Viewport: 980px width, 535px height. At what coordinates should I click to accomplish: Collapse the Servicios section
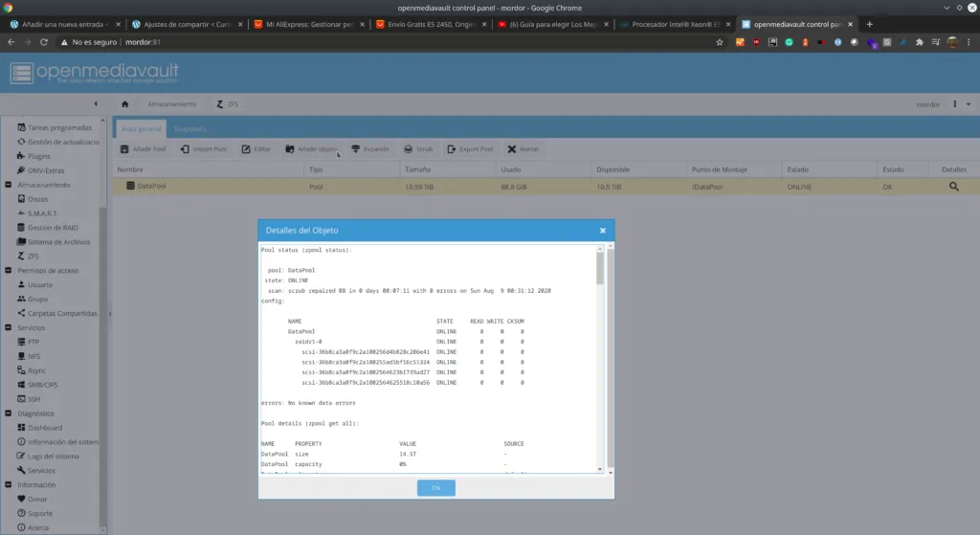[8, 327]
